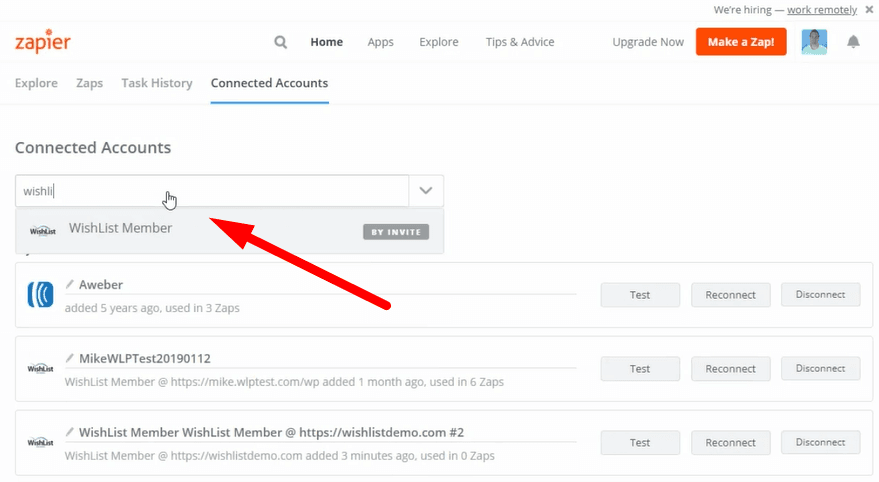
Task: Open Tips & Advice
Action: [520, 42]
